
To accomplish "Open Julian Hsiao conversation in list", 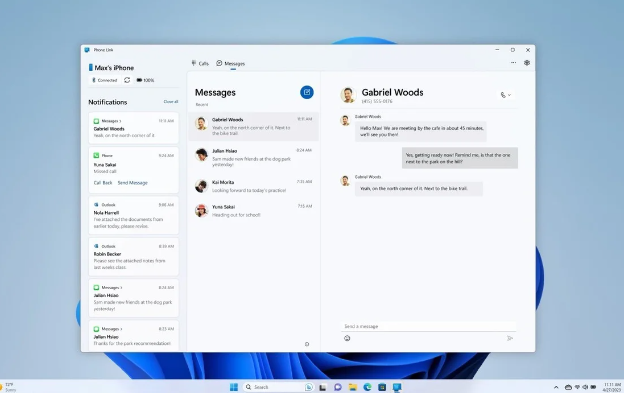I will tap(254, 157).
